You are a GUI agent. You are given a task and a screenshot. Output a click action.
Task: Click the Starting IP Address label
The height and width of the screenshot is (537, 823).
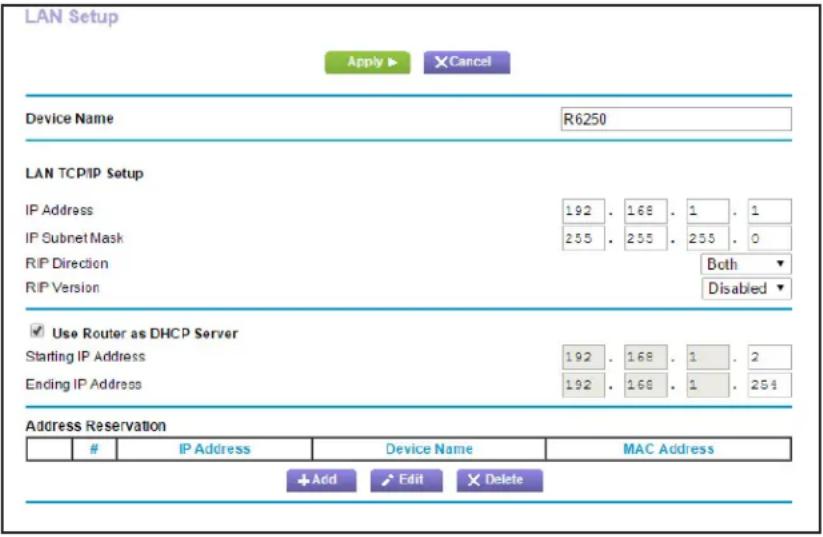[85, 357]
